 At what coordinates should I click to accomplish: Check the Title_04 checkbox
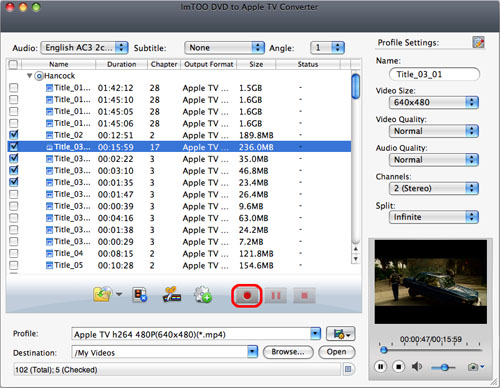point(14,253)
